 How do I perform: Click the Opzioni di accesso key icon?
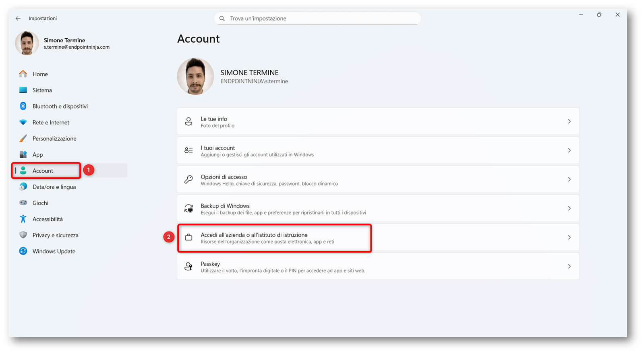click(188, 179)
